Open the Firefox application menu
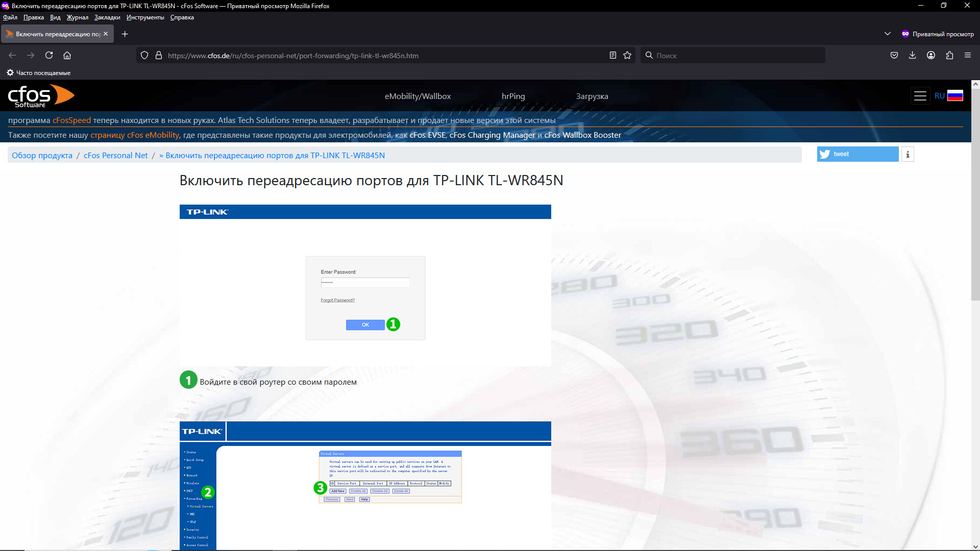 pyautogui.click(x=968, y=55)
